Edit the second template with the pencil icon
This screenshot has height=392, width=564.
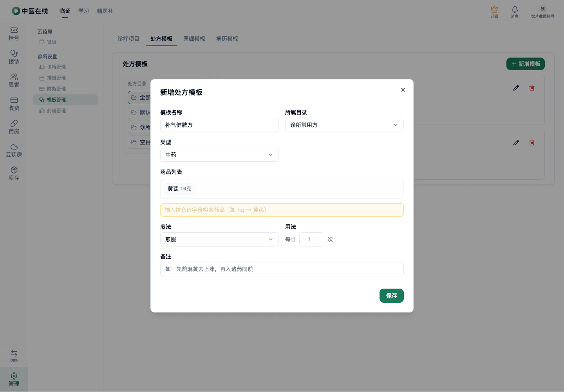[x=516, y=143]
